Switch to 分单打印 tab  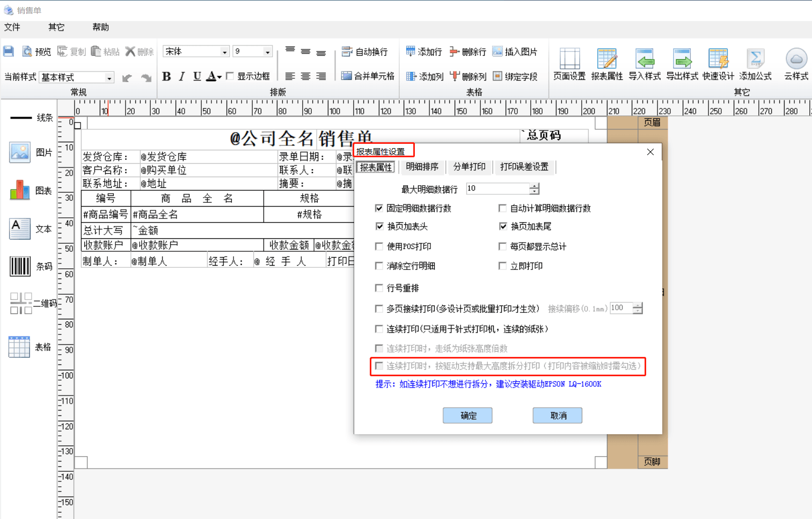[x=470, y=167]
